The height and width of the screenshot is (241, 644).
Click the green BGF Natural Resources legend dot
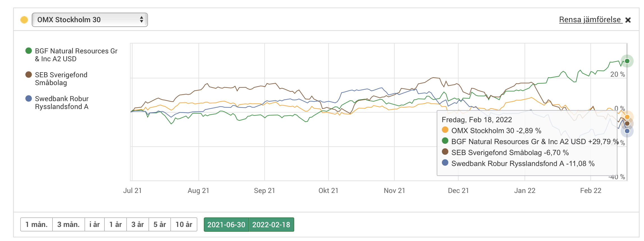pos(29,51)
